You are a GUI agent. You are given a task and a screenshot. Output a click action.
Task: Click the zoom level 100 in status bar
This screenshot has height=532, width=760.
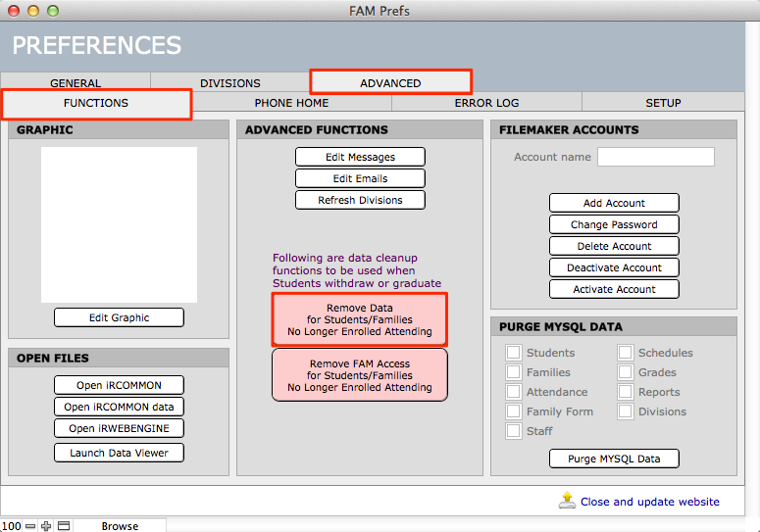tap(11, 526)
